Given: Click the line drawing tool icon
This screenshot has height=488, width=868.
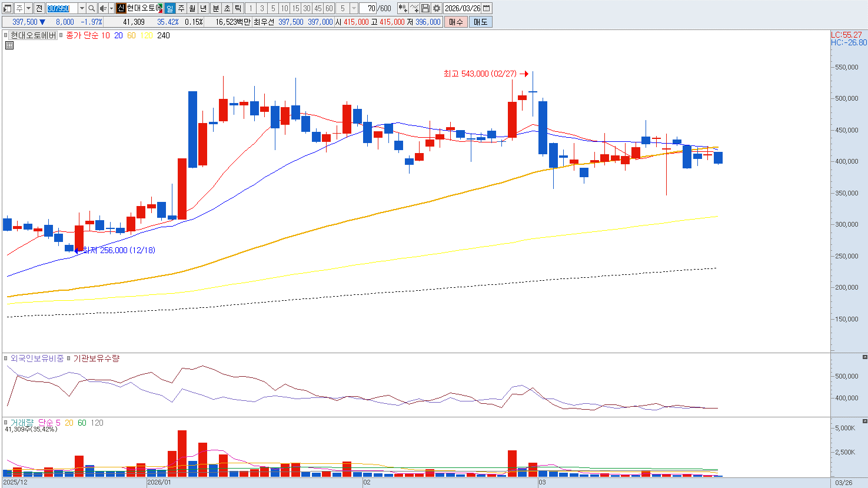Looking at the screenshot, I should pyautogui.click(x=414, y=8).
